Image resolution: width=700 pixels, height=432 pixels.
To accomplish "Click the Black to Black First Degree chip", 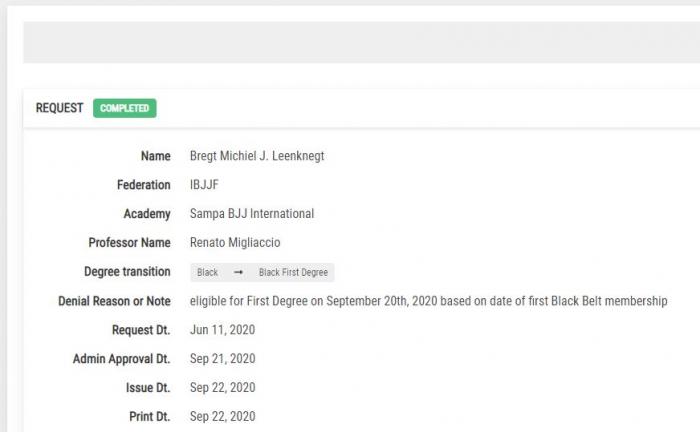I will pyautogui.click(x=262, y=272).
